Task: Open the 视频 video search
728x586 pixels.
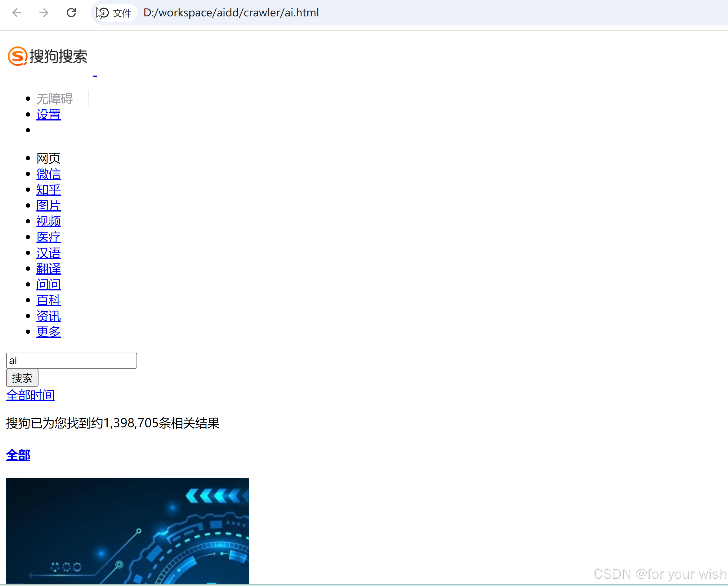Action: 48,221
